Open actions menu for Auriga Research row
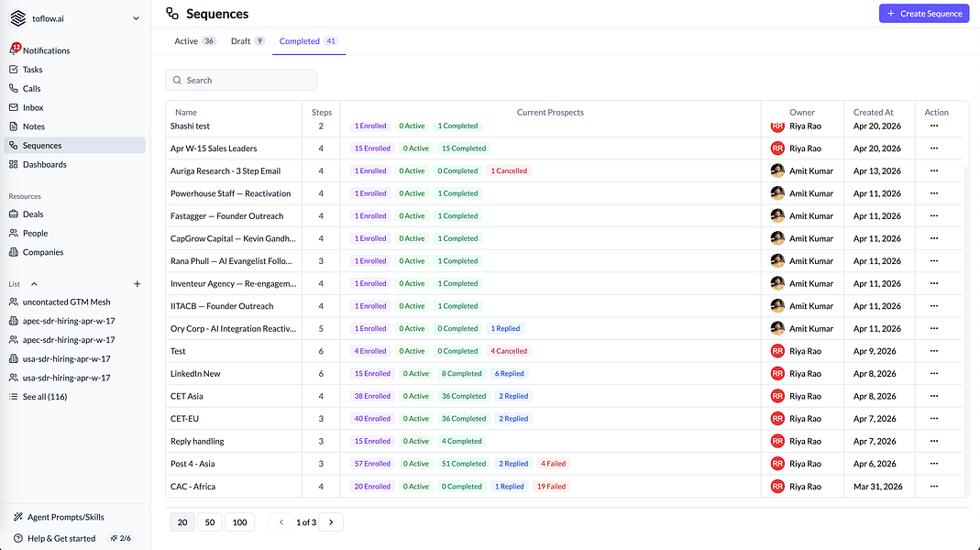The image size is (980, 550). coord(934,171)
